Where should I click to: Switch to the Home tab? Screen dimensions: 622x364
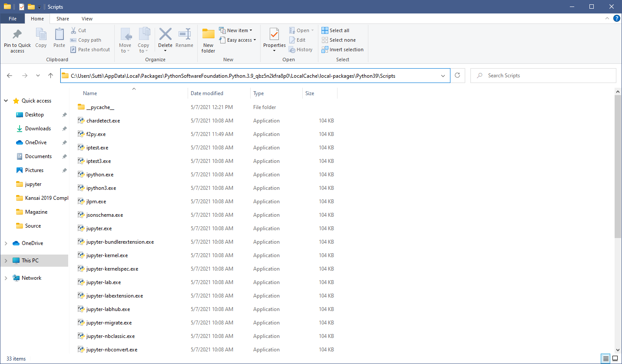[37, 19]
